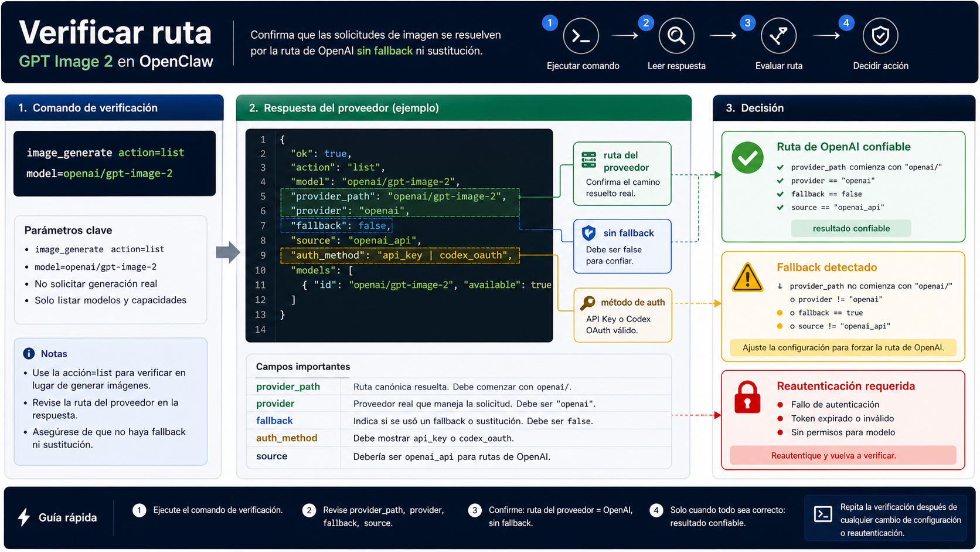980x552 pixels.
Task: Click the checkmark beside 'provider == "openai"'
Action: (780, 181)
